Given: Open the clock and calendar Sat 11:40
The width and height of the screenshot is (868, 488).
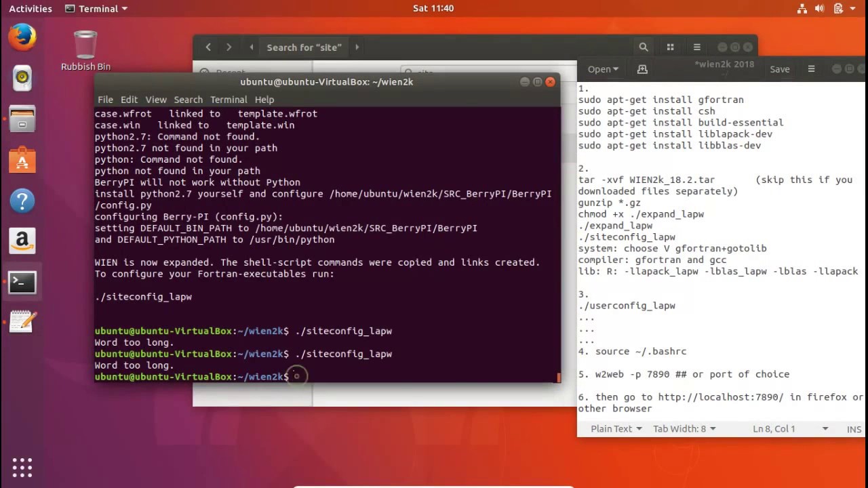Looking at the screenshot, I should tap(433, 9).
